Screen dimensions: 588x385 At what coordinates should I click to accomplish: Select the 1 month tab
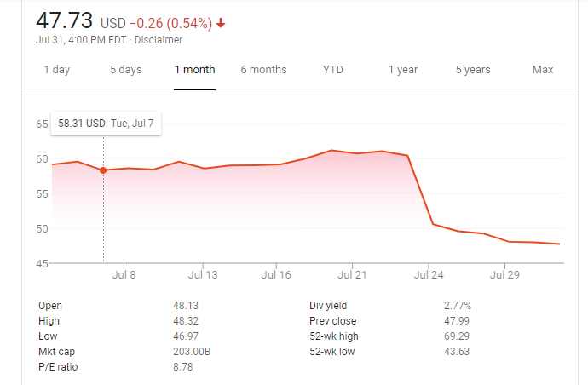point(194,70)
